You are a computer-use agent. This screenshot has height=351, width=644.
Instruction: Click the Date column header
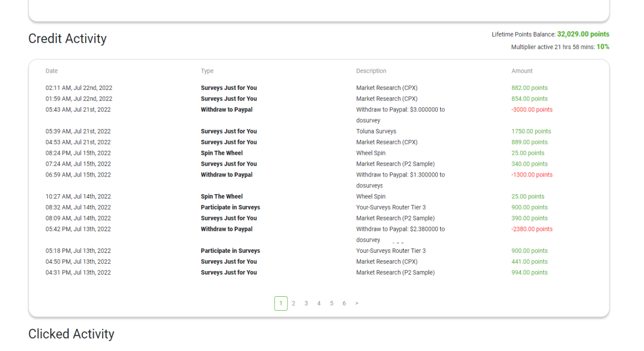click(52, 71)
